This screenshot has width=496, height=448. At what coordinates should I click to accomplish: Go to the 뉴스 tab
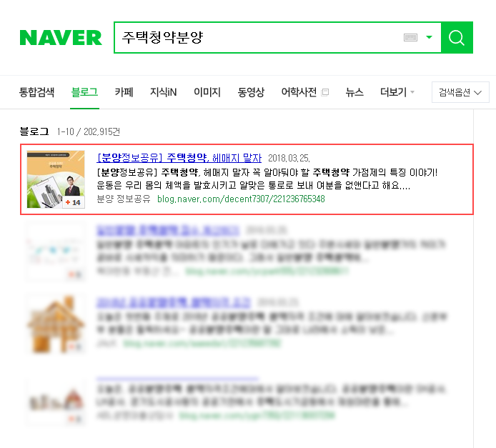coord(354,92)
